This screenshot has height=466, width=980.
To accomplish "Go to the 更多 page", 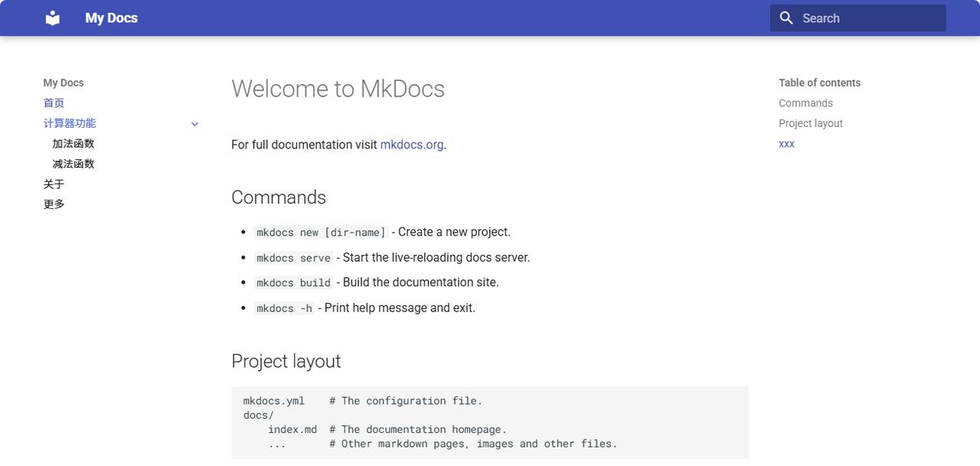I will tap(54, 204).
